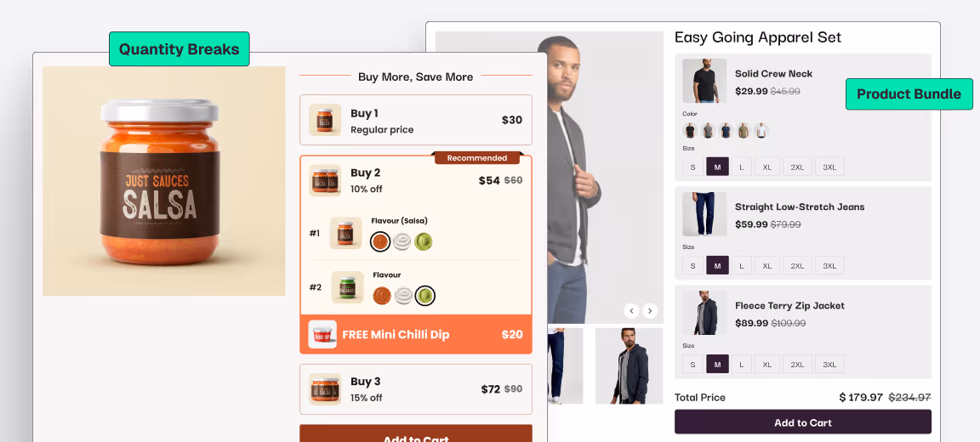The width and height of the screenshot is (980, 442).
Task: Choose size XL for Straight Low-Stretch Jeans
Action: point(766,265)
